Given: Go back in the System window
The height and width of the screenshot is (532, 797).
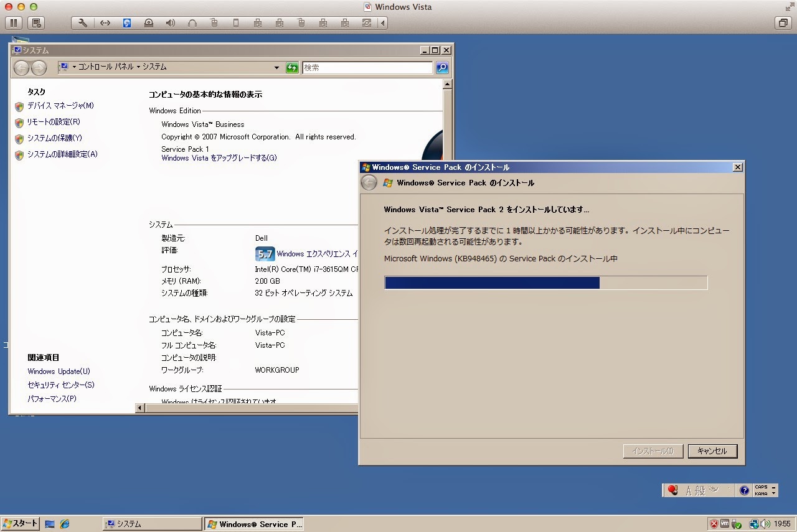Looking at the screenshot, I should [21, 68].
